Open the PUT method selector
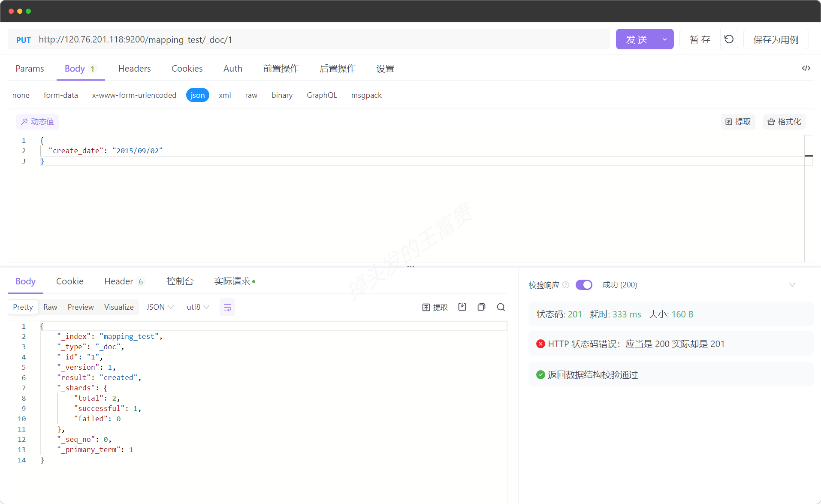The width and height of the screenshot is (821, 504). [24, 40]
